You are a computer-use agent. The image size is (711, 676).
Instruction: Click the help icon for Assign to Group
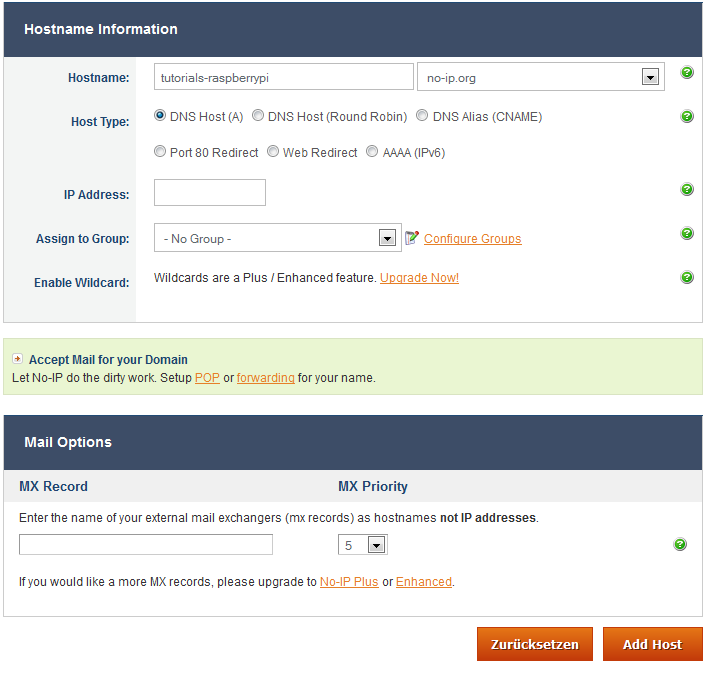pyautogui.click(x=687, y=233)
